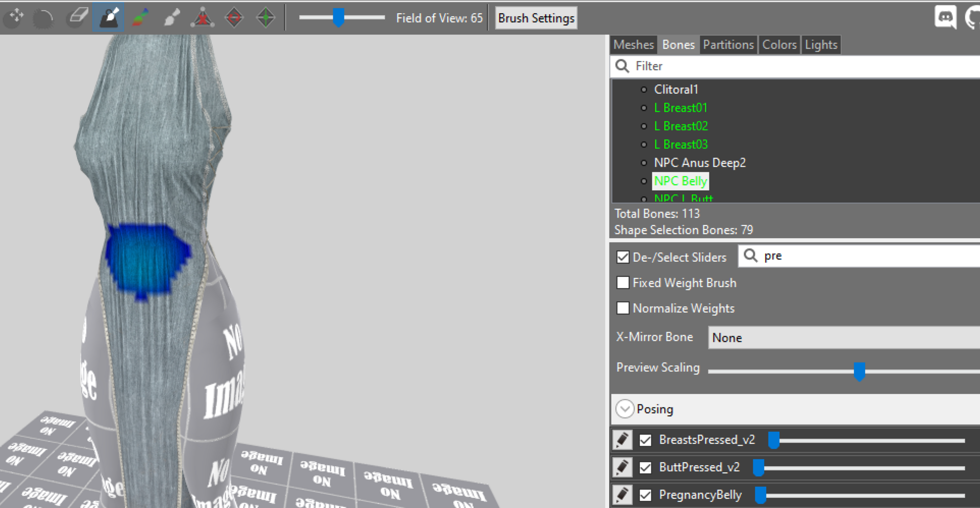
Task: Click the 'Field of View: 65' label
Action: pos(439,18)
